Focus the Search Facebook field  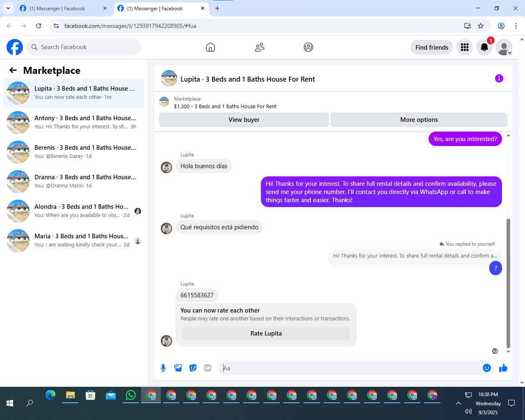pos(84,47)
